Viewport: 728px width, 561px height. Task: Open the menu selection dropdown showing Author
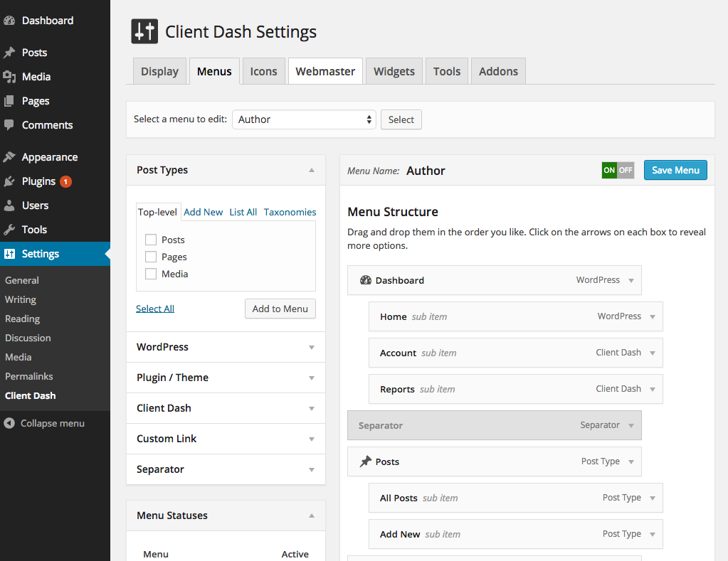[304, 119]
